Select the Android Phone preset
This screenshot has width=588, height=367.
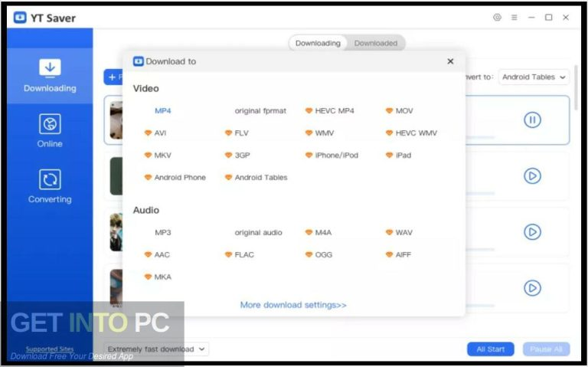pos(175,177)
